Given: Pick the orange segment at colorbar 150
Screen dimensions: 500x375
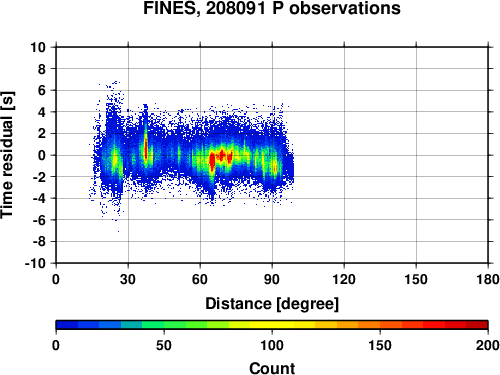Looking at the screenshot, I should [x=380, y=325].
